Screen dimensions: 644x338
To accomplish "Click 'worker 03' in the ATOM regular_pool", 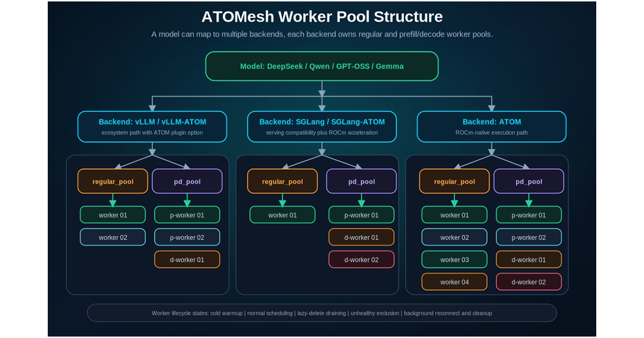I will [454, 260].
